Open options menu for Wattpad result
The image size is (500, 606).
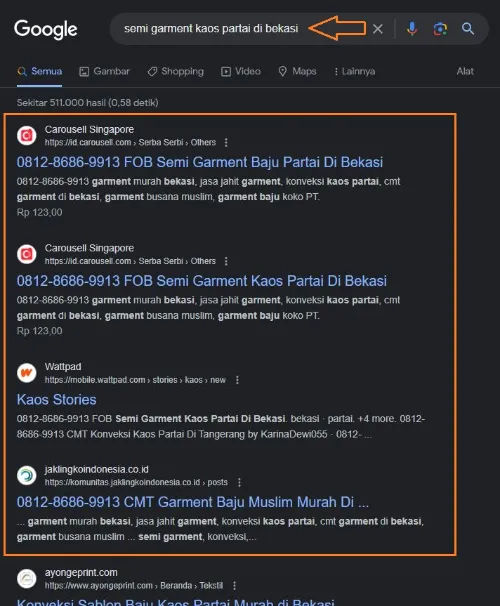[x=237, y=380]
